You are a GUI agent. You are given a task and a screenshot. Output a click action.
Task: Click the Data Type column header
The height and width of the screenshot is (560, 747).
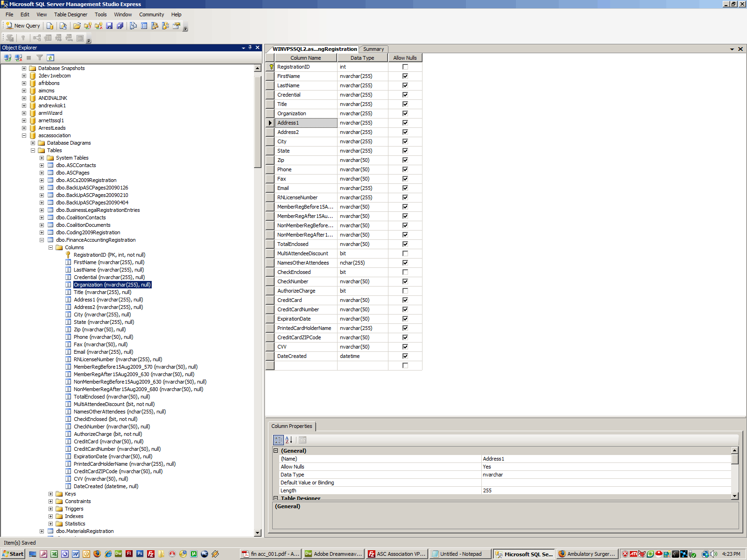362,58
